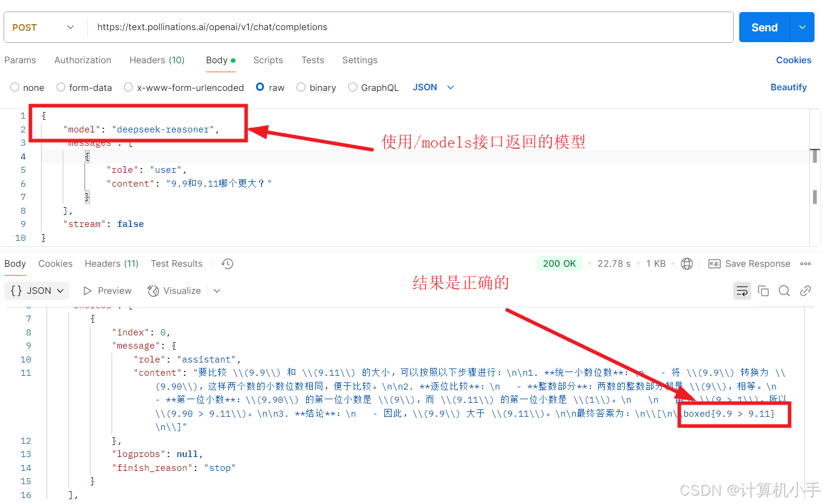Select the form-data body type
This screenshot has width=823, height=504.
pyautogui.click(x=84, y=87)
